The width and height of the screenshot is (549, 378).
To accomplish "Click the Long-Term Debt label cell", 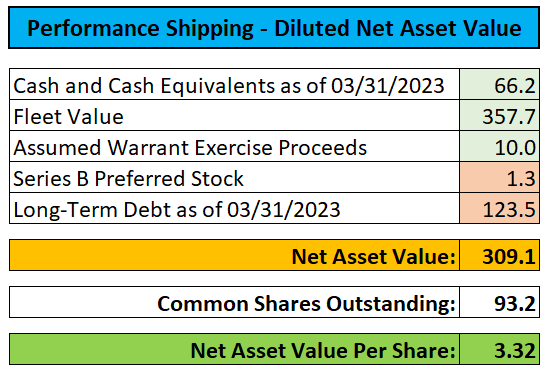I will pos(234,208).
